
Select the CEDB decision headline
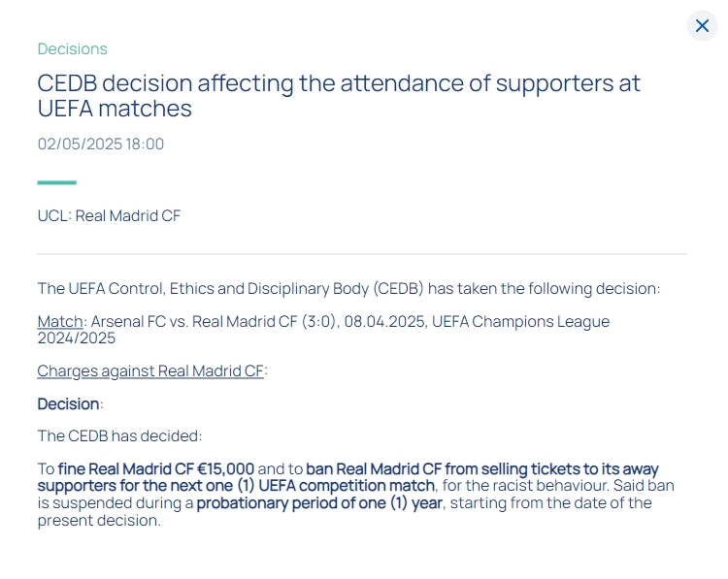[339, 95]
